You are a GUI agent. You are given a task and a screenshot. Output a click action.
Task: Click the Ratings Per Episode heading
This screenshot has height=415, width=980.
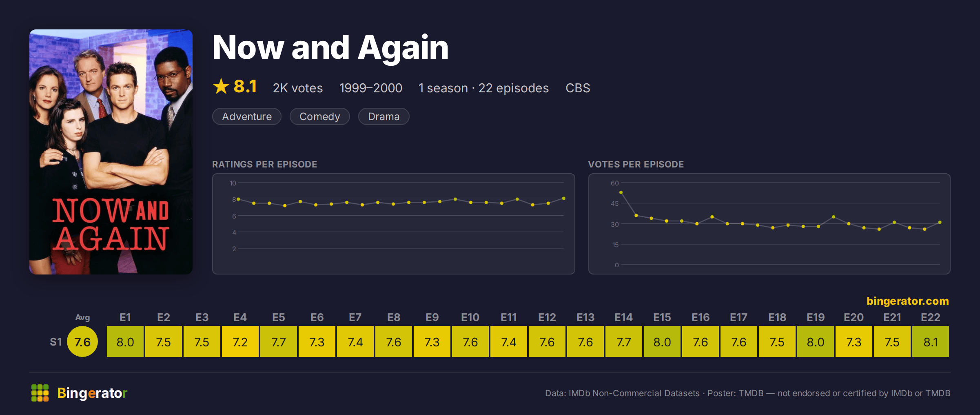coord(265,164)
